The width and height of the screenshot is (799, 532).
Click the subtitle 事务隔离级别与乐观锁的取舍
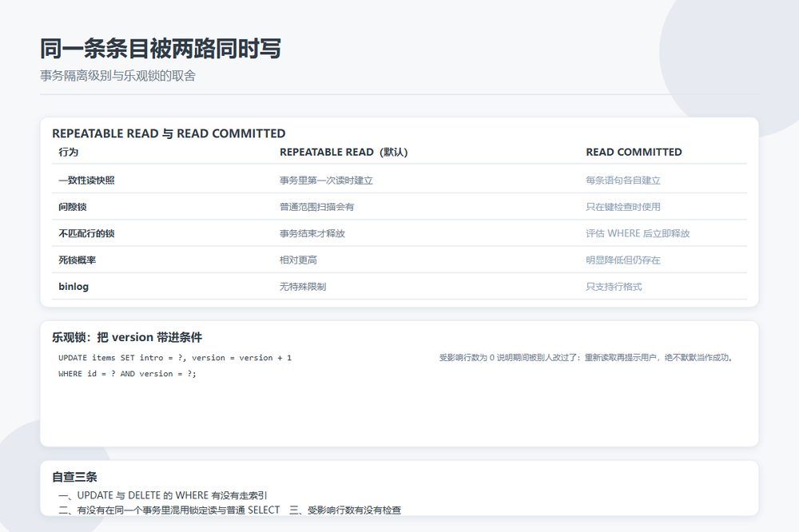click(x=117, y=76)
